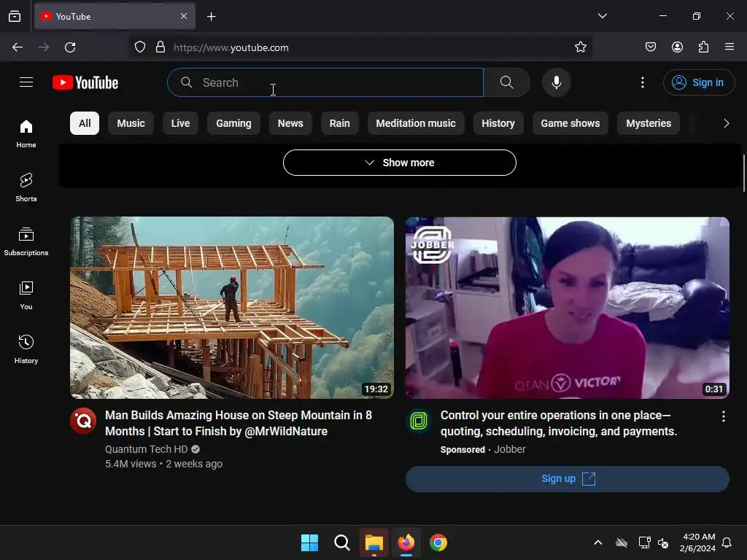Open a new browser tab

pos(212,17)
